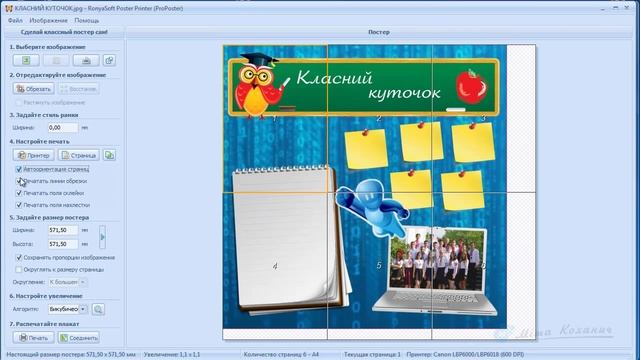This screenshot has width=640, height=360.
Task: Click the application icon in the title bar
Action: [x=9, y=8]
